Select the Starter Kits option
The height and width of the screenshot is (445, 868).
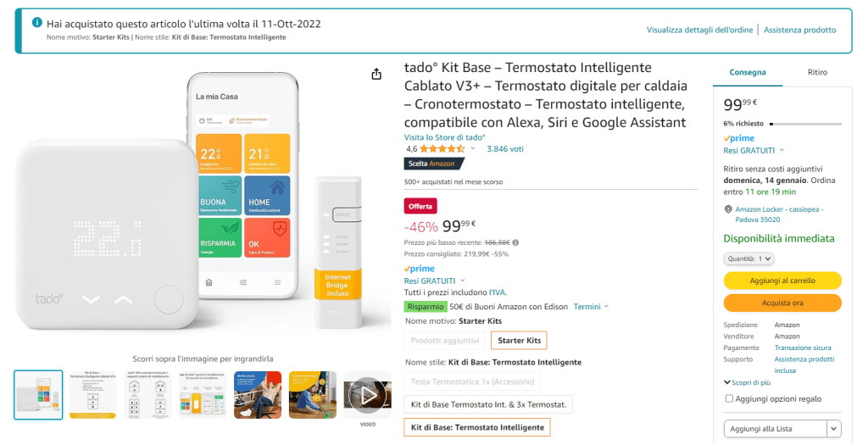519,341
